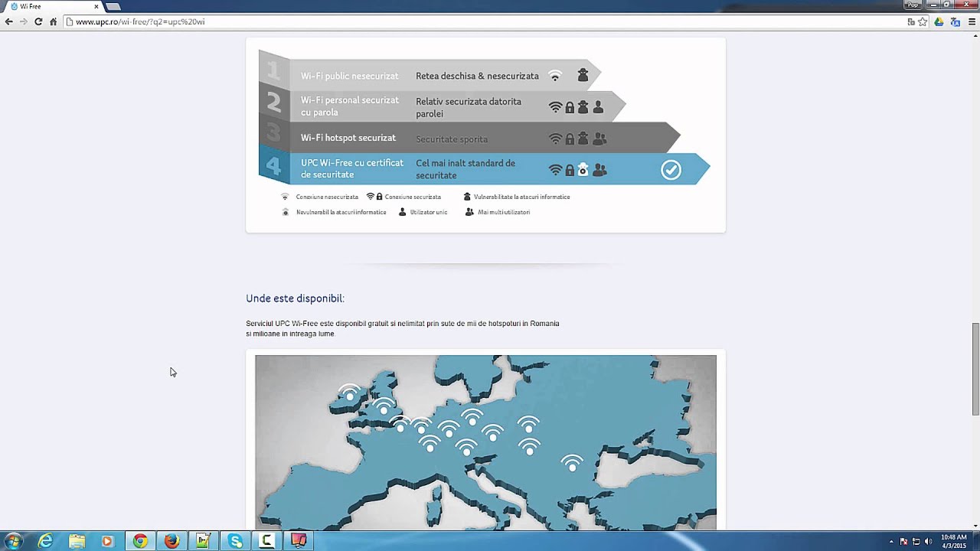Click the 'Mai multi utilizatori' legend entry

[498, 212]
